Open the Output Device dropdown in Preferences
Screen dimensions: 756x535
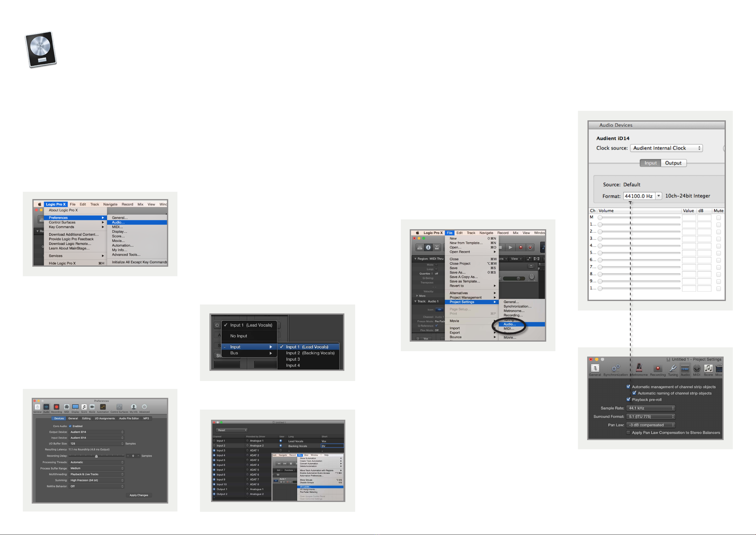click(x=96, y=432)
